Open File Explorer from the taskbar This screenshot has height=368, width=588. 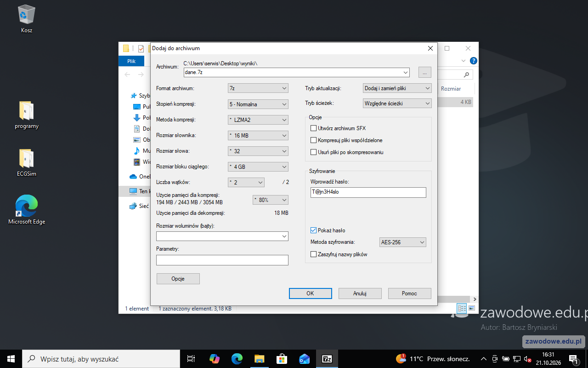point(259,359)
